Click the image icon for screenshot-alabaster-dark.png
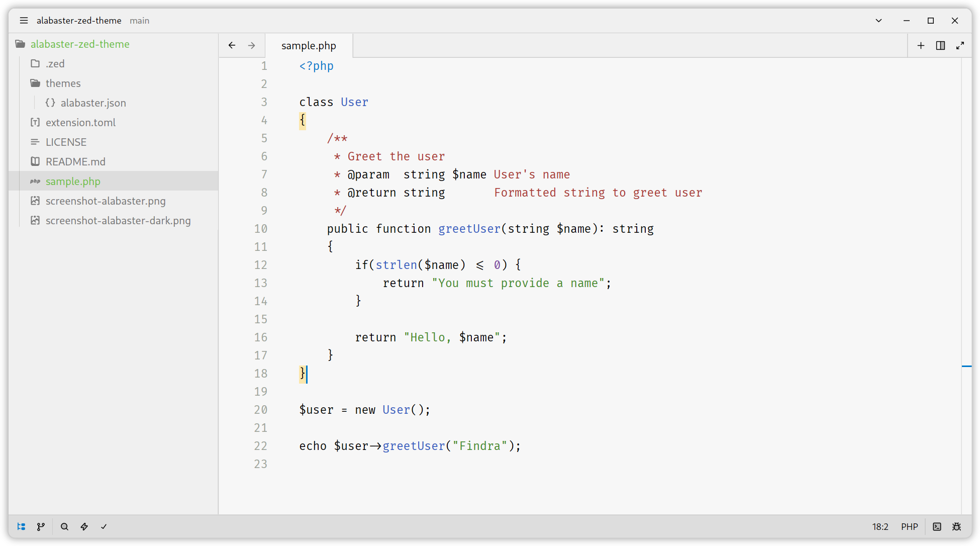The width and height of the screenshot is (980, 546). (35, 220)
